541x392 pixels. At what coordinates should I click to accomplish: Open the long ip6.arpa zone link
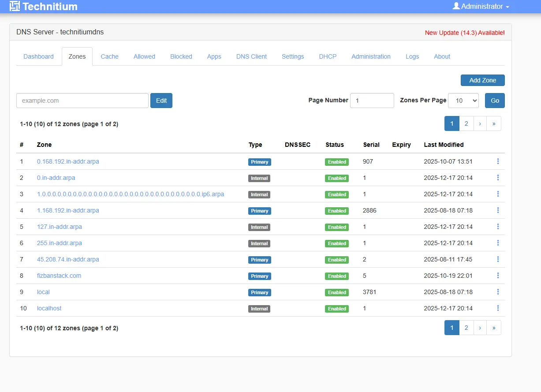pos(131,194)
